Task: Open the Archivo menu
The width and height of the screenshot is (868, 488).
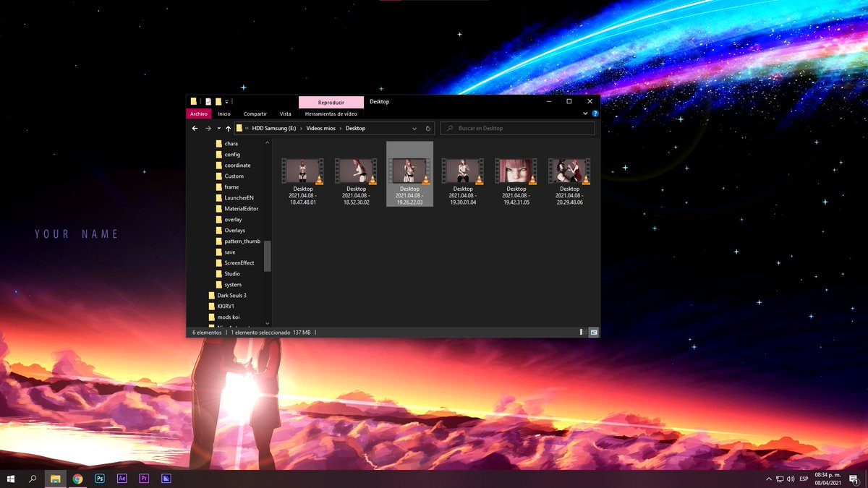Action: coord(199,114)
